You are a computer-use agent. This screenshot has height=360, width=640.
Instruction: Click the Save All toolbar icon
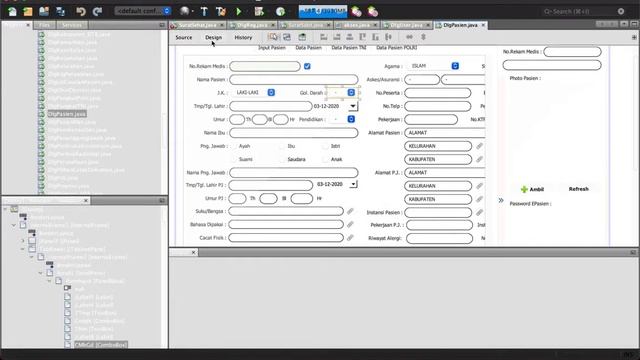pos(60,11)
